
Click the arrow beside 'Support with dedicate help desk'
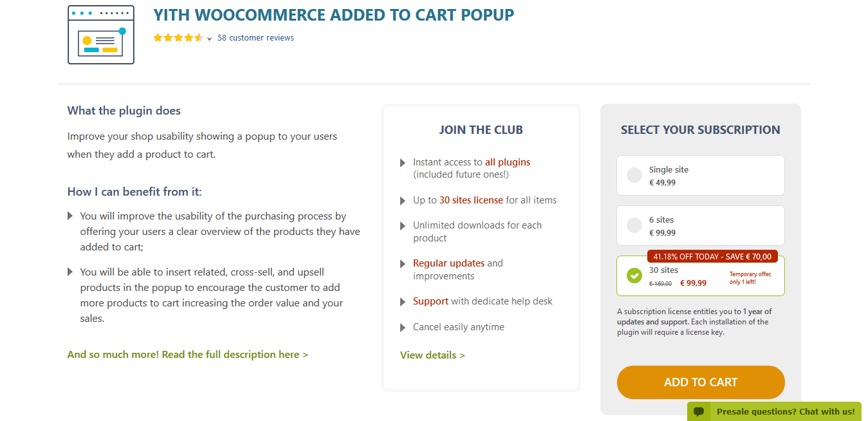403,302
